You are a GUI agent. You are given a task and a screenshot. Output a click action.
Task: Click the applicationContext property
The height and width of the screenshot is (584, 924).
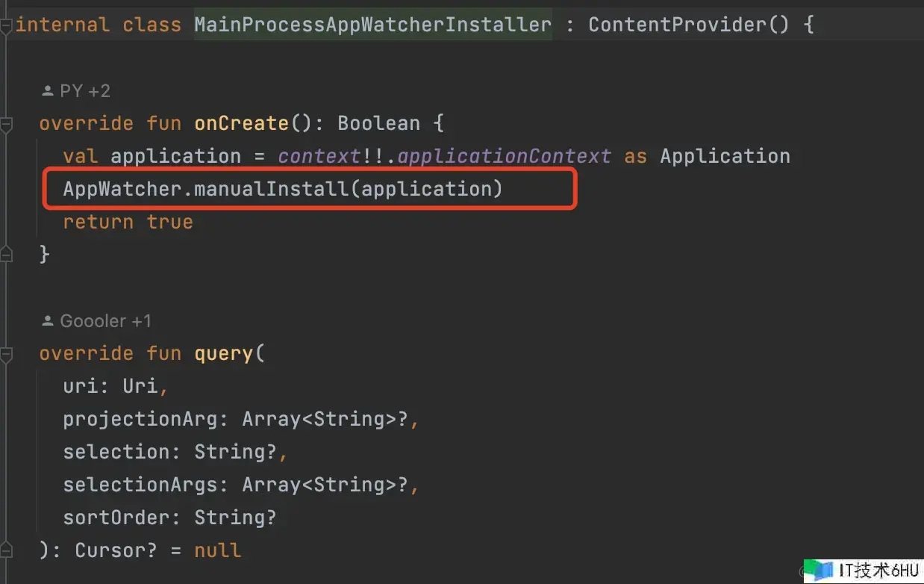click(x=504, y=156)
